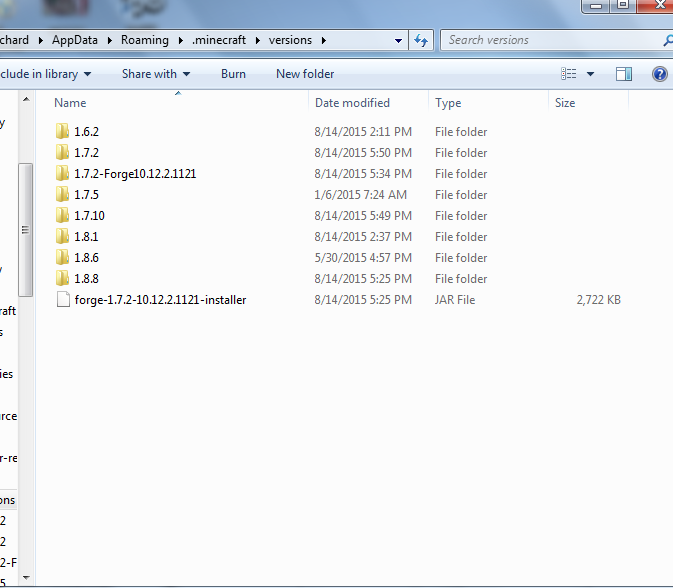
Task: Click the navigation pane scroll down arrow
Action: (26, 578)
